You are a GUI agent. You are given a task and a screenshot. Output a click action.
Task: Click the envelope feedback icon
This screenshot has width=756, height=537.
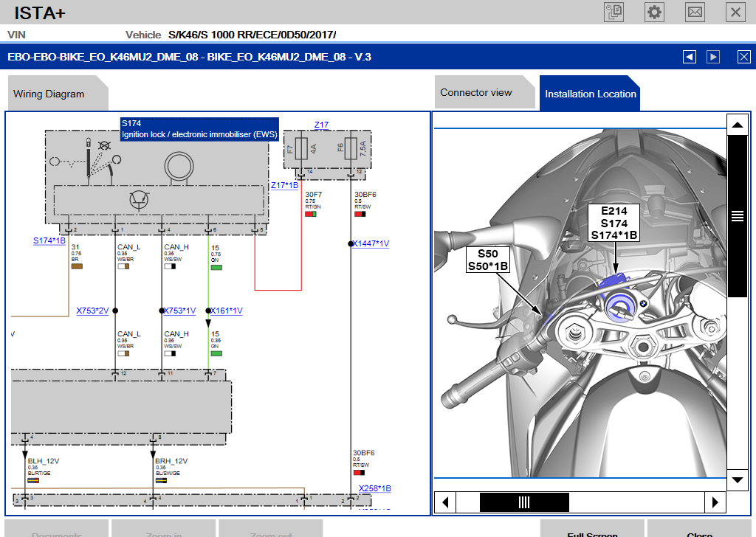pos(695,12)
